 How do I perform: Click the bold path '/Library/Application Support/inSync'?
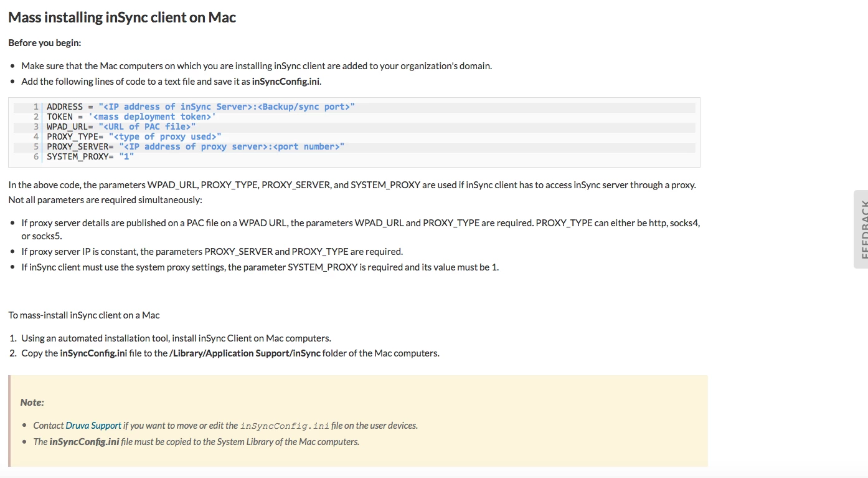coord(245,353)
